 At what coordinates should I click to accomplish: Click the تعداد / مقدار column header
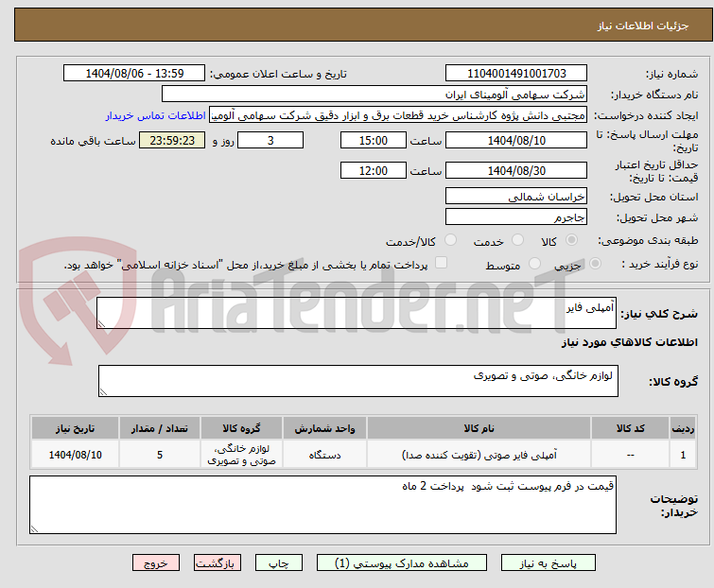pyautogui.click(x=160, y=428)
